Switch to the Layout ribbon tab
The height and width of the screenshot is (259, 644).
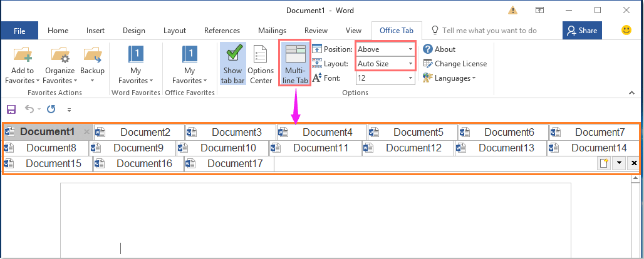tap(175, 31)
